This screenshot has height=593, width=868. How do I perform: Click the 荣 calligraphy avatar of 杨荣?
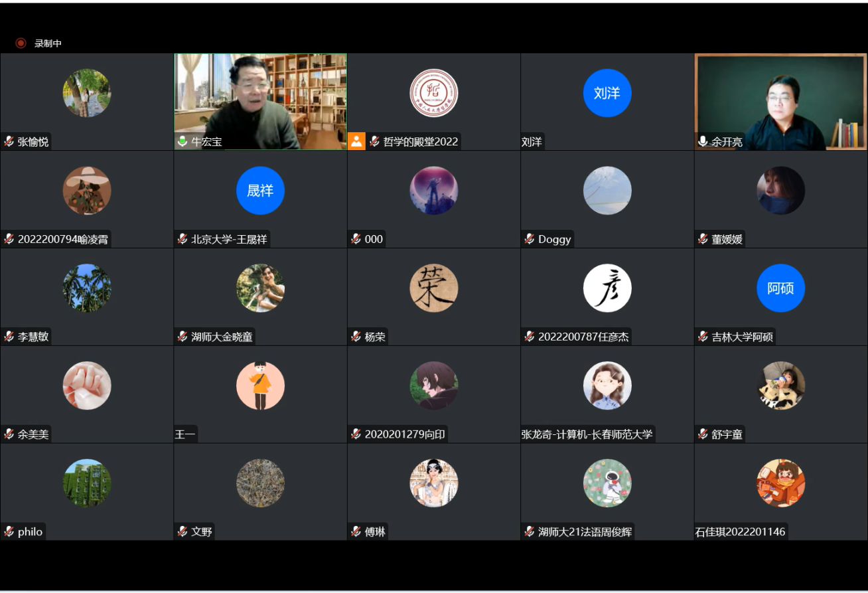433,288
